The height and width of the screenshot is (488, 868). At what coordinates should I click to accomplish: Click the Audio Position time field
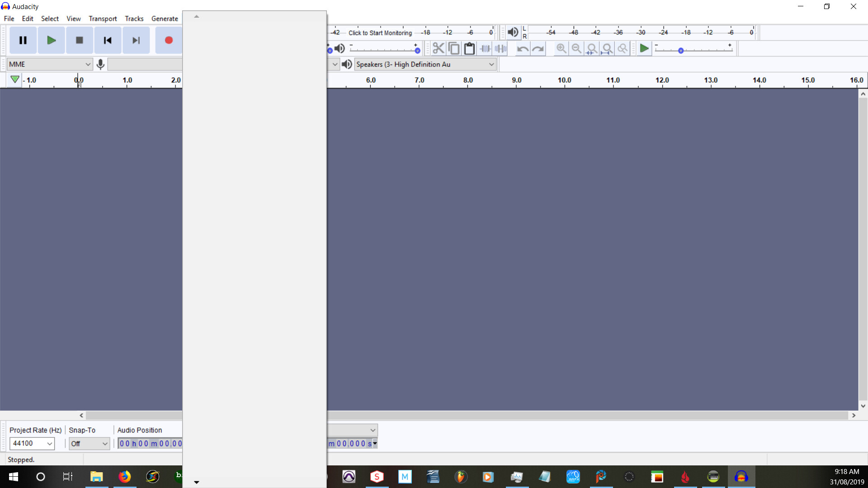coord(150,444)
